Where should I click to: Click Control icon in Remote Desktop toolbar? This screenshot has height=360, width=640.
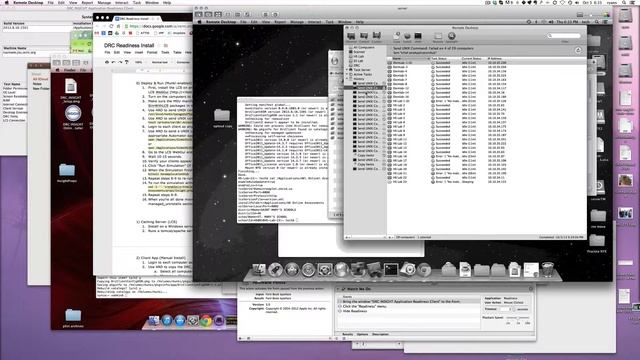[364, 37]
